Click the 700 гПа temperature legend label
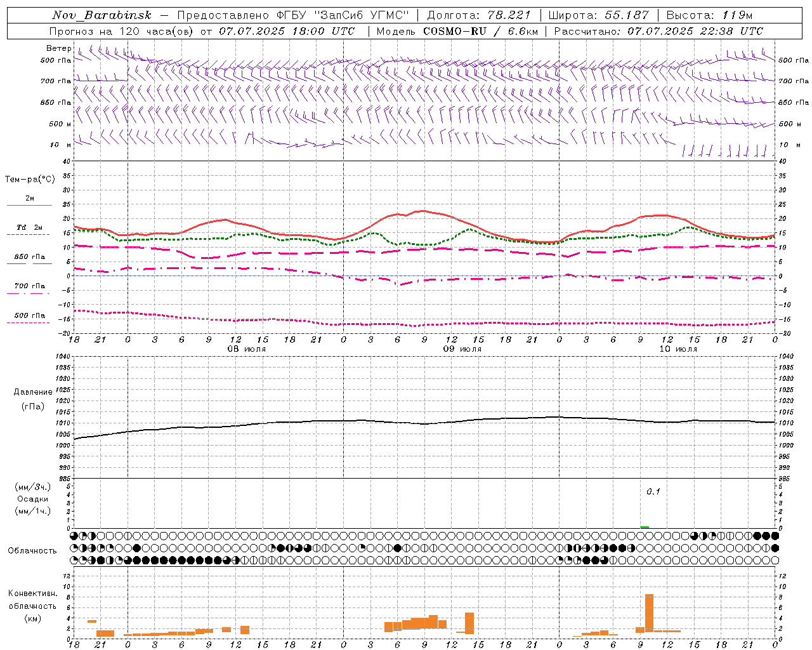 click(30, 286)
